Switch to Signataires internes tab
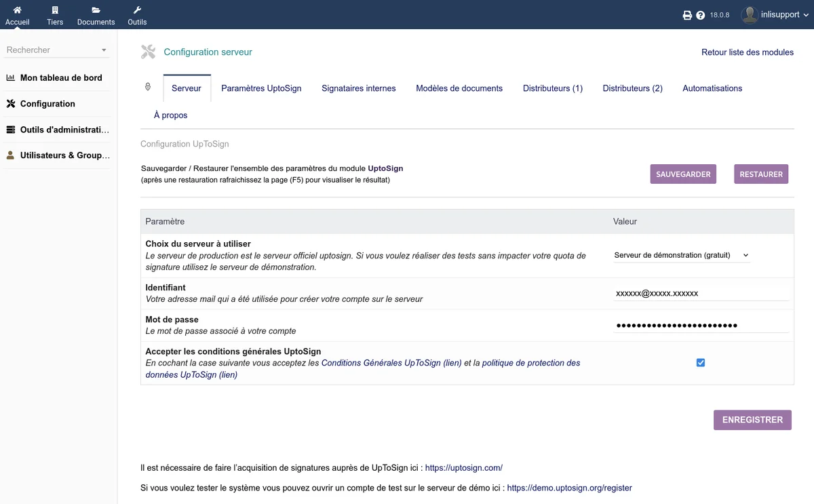Viewport: 814px width, 504px height. (359, 88)
